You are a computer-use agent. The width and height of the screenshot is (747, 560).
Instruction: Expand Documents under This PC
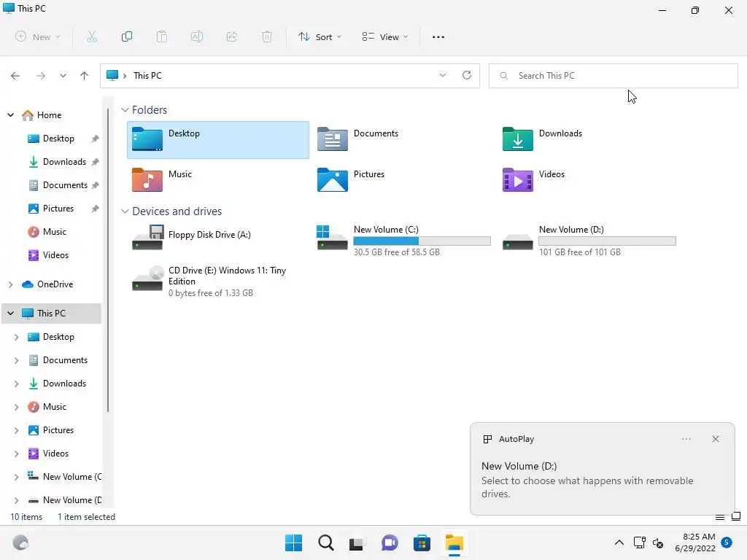[x=16, y=360]
